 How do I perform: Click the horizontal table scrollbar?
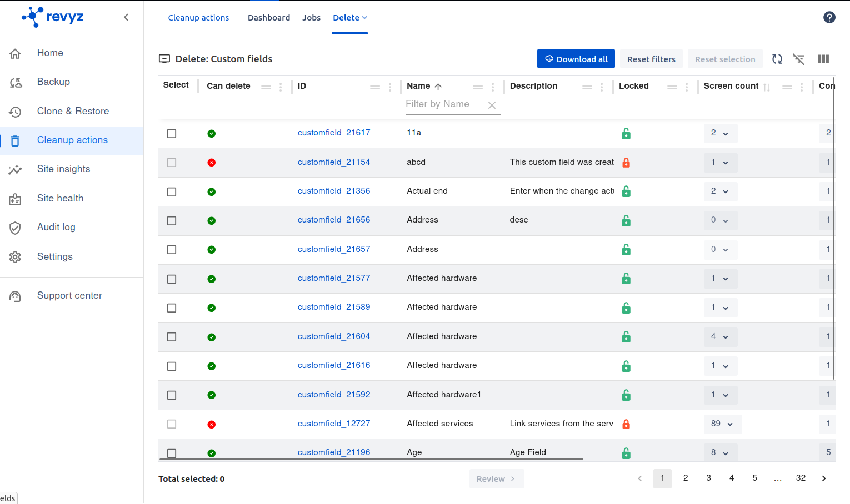[x=371, y=460]
